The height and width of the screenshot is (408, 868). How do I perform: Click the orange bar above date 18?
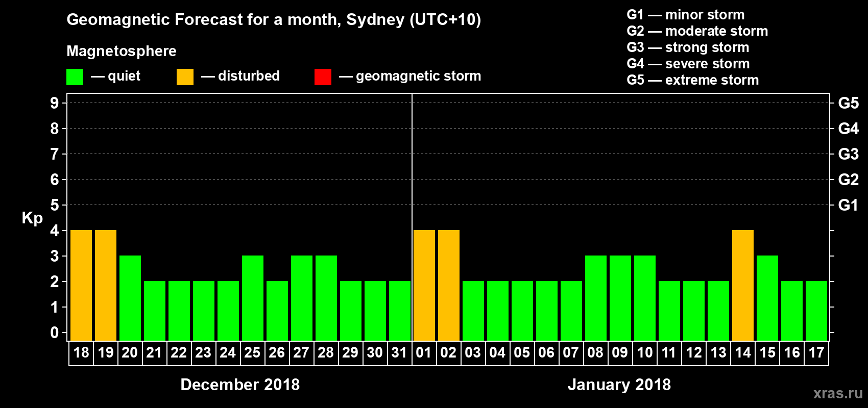point(81,286)
